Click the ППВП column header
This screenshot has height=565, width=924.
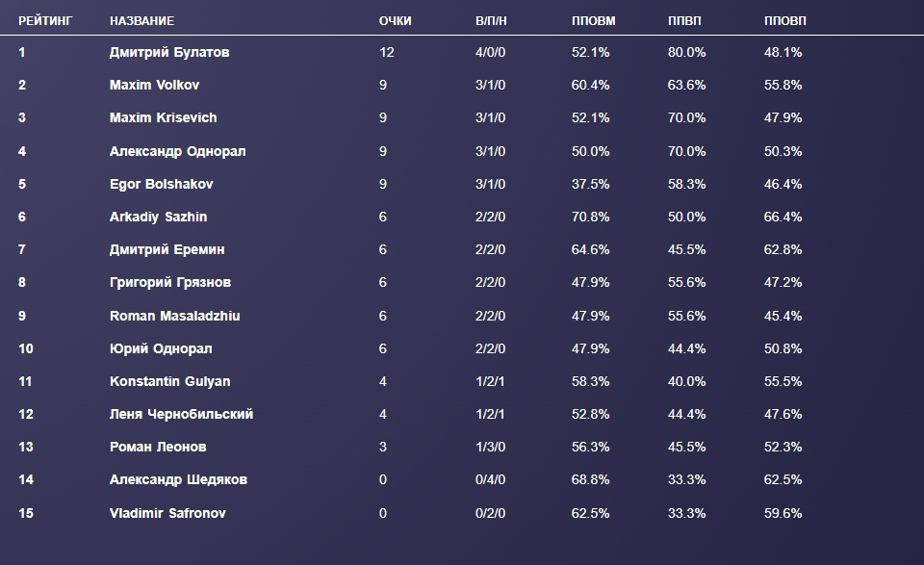click(x=684, y=21)
